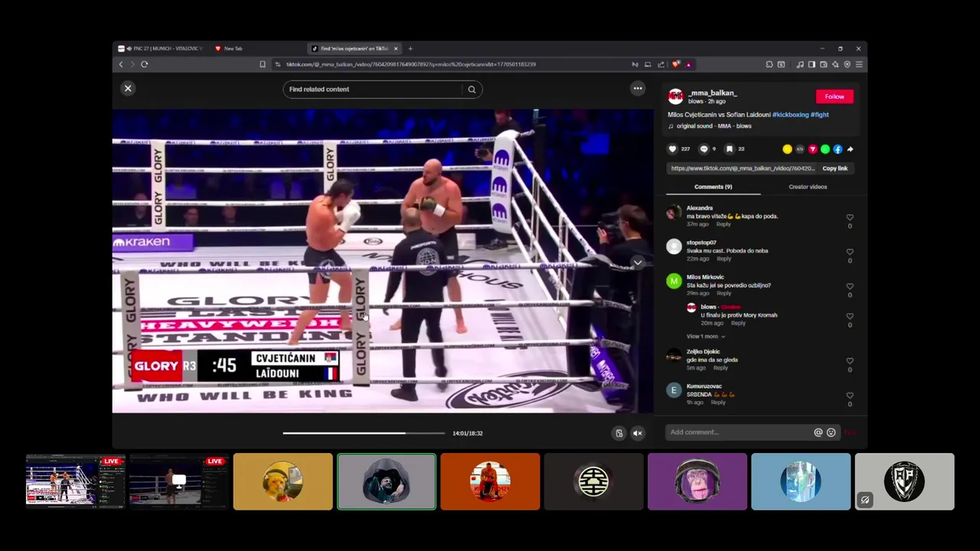Open the three-dots more options menu
980x551 pixels.
[x=638, y=89]
